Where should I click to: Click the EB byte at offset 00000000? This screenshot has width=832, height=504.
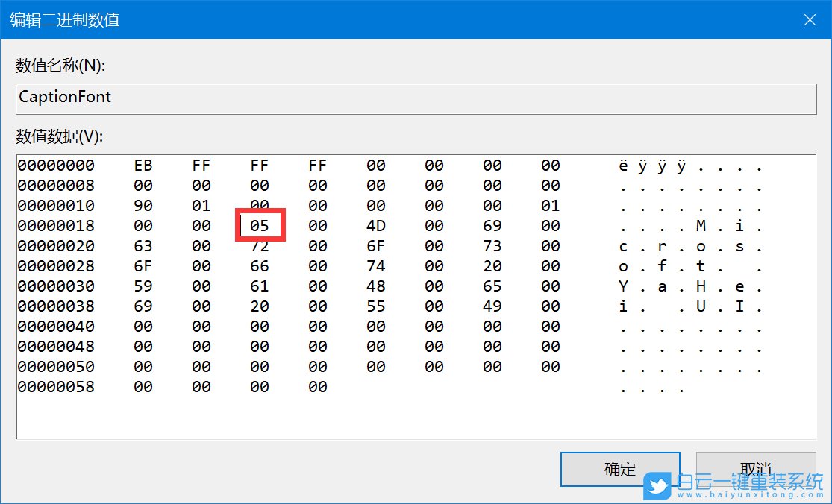pyautogui.click(x=143, y=165)
